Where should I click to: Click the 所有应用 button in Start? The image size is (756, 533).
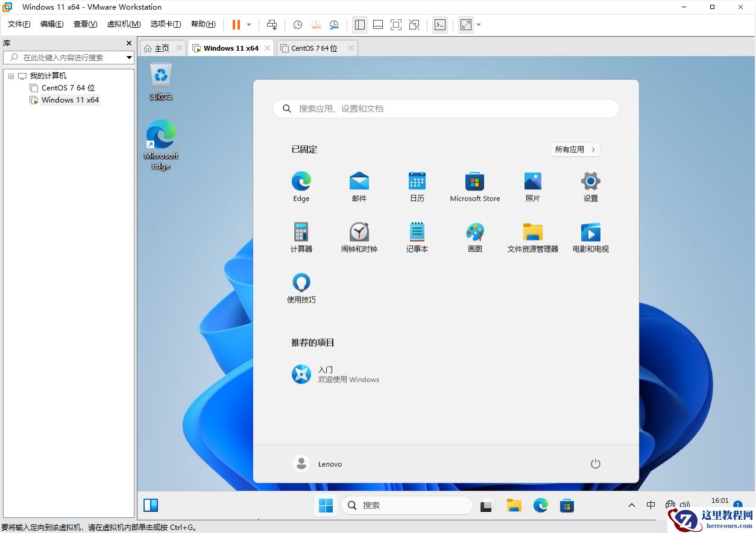(x=574, y=149)
